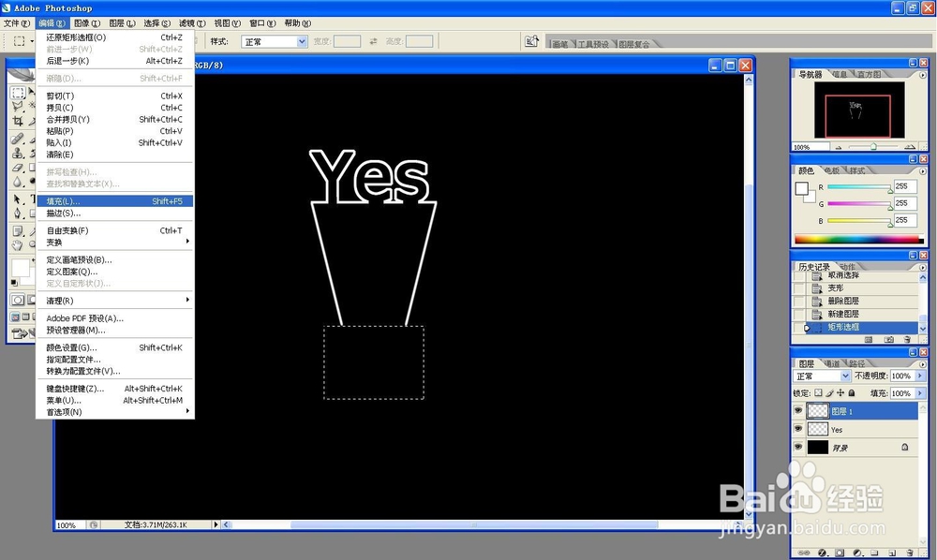Create new snapshot camera icon in History

coord(889,339)
